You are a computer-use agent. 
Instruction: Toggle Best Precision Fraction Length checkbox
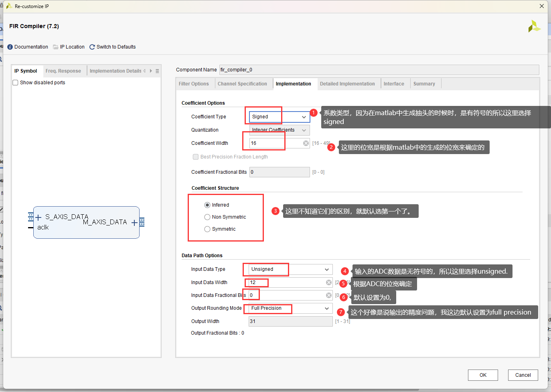coord(196,157)
